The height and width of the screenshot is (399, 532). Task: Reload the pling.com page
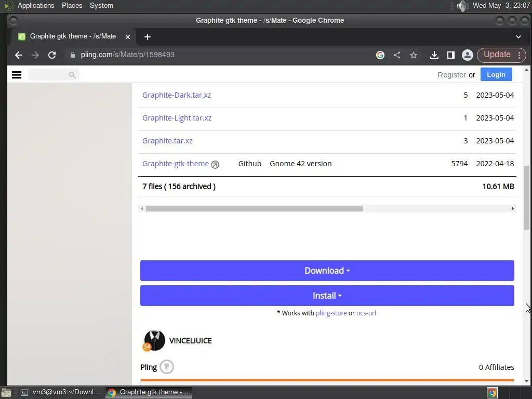pos(52,55)
